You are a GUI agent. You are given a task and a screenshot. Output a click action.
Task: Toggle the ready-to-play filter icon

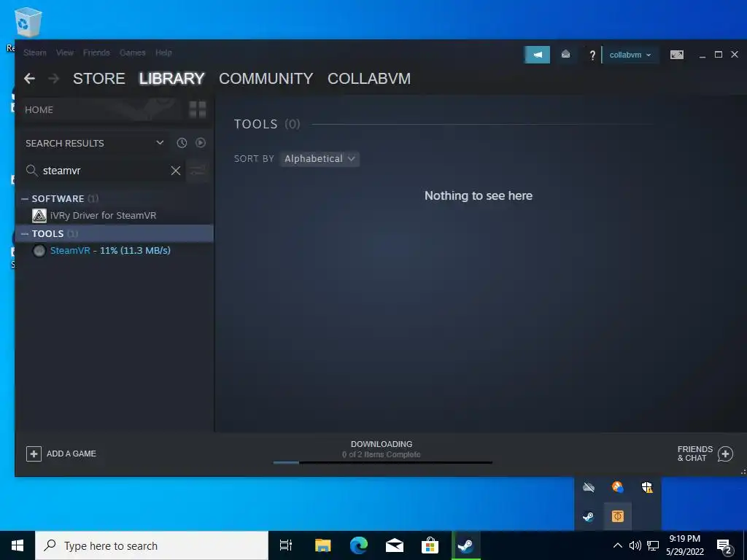click(x=201, y=143)
